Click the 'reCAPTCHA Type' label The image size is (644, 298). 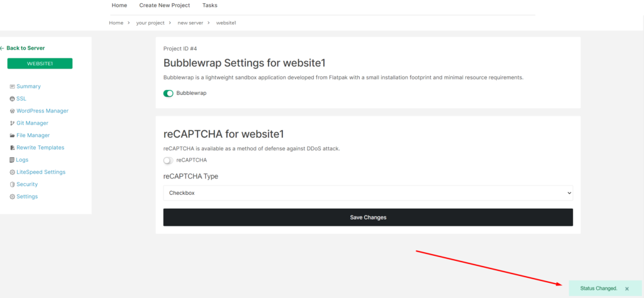(191, 177)
